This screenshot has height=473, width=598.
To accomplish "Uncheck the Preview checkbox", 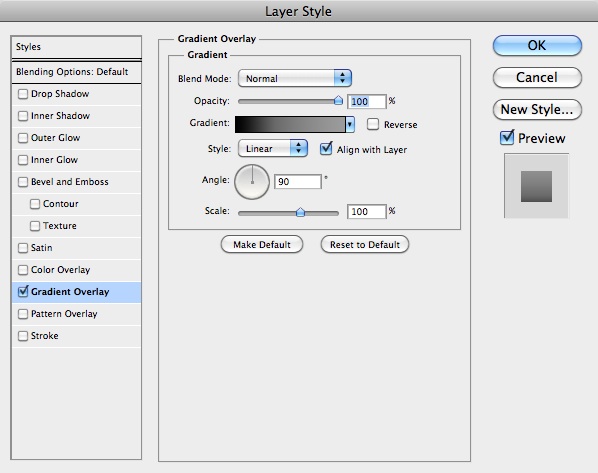I will pyautogui.click(x=507, y=137).
